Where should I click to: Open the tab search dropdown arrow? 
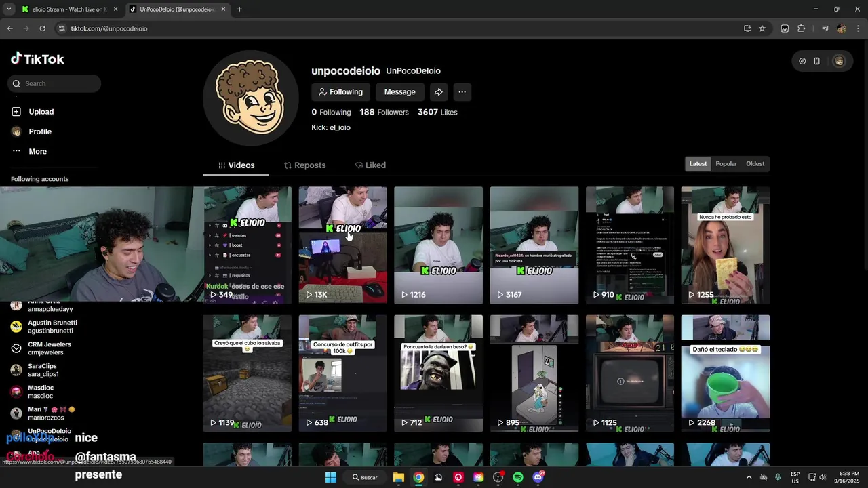tap(9, 9)
